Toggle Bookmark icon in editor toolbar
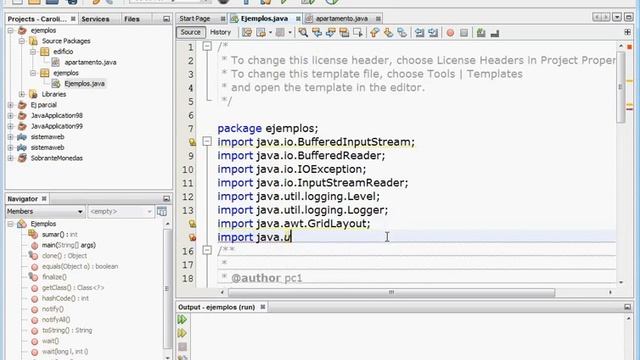This screenshot has width=640, height=360. click(x=402, y=33)
